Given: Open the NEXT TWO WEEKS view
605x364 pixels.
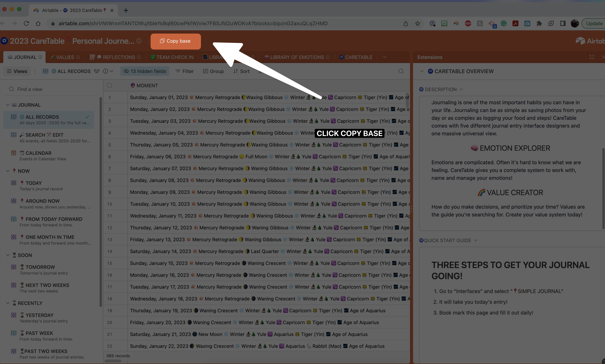Looking at the screenshot, I should (x=49, y=288).
